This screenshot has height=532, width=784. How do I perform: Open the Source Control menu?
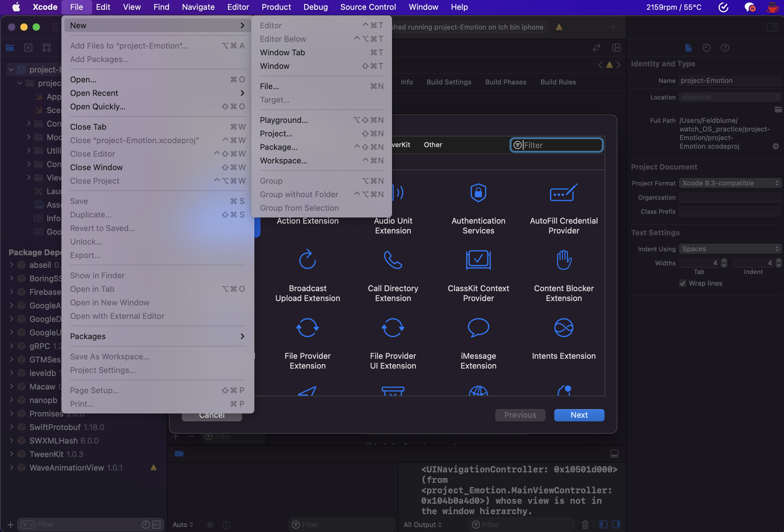pyautogui.click(x=368, y=7)
